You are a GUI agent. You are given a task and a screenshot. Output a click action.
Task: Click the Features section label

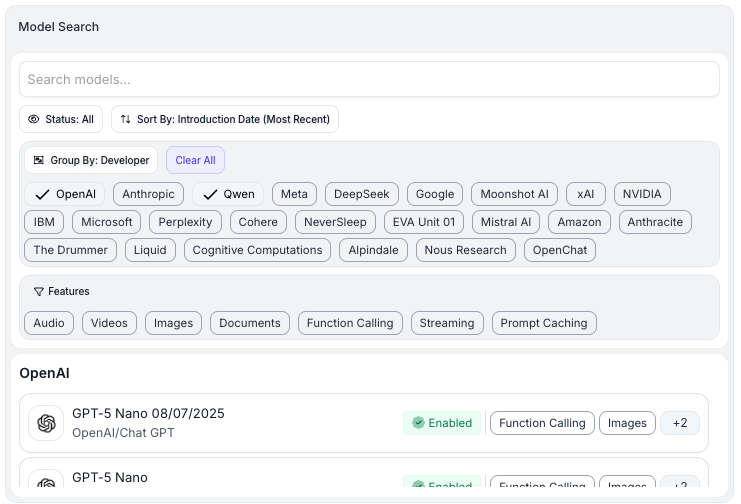[x=69, y=291]
